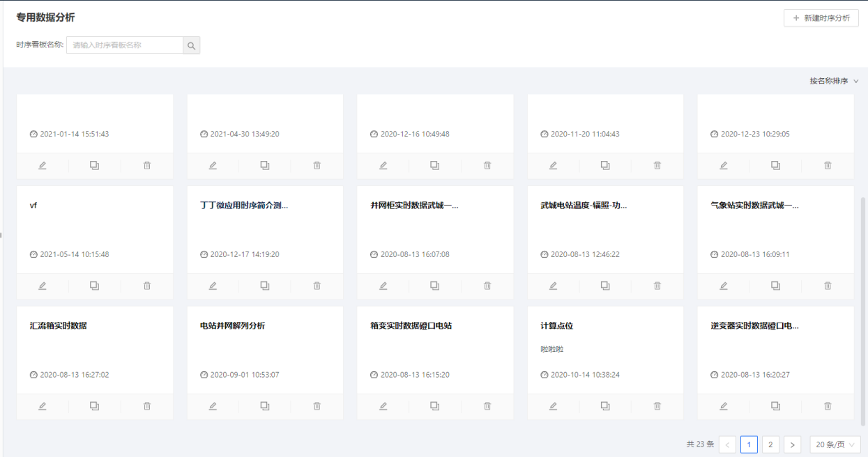
Task: Delete the 汇流箱实时数据 card
Action: [147, 406]
